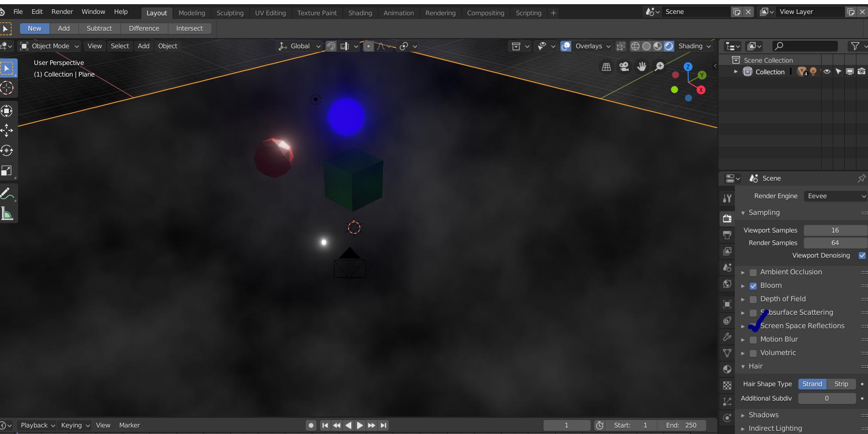Open Output properties tab
Image resolution: width=868 pixels, height=434 pixels.
tap(727, 235)
